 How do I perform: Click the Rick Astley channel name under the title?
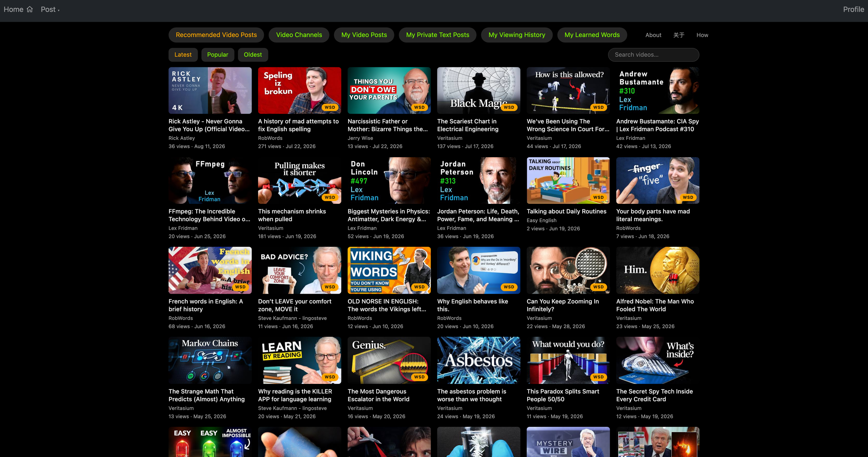point(182,138)
